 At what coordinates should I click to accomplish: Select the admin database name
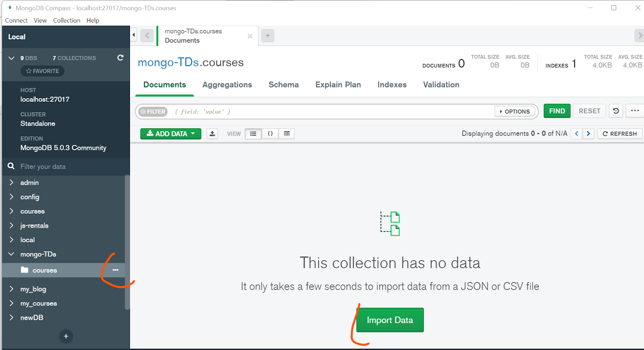(30, 183)
